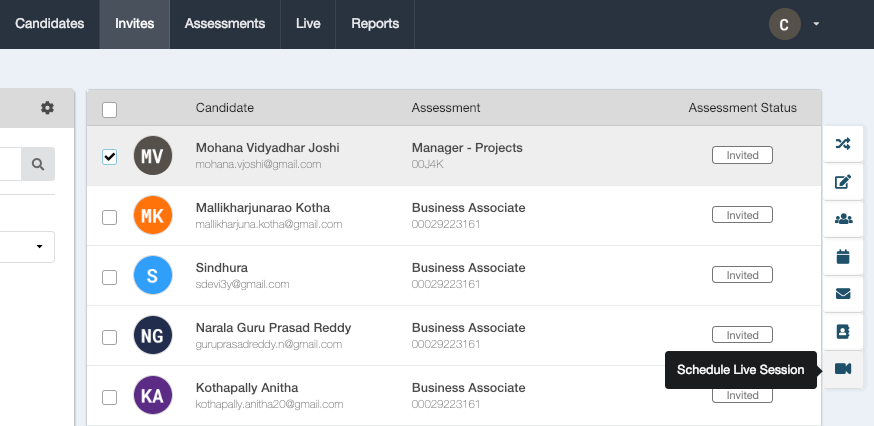Toggle the select-all checkbox in table header
Screen dimensions: 874x426
pyautogui.click(x=109, y=110)
